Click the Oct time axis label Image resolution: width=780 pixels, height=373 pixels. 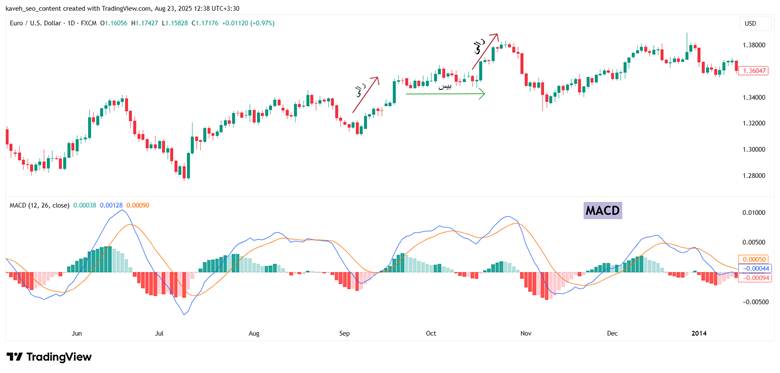pyautogui.click(x=431, y=333)
